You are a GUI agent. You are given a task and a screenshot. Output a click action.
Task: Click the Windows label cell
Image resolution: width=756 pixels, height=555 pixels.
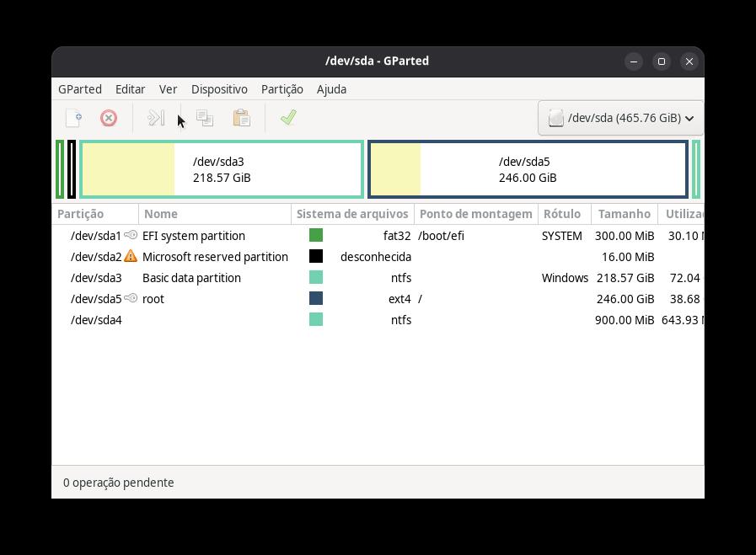565,278
